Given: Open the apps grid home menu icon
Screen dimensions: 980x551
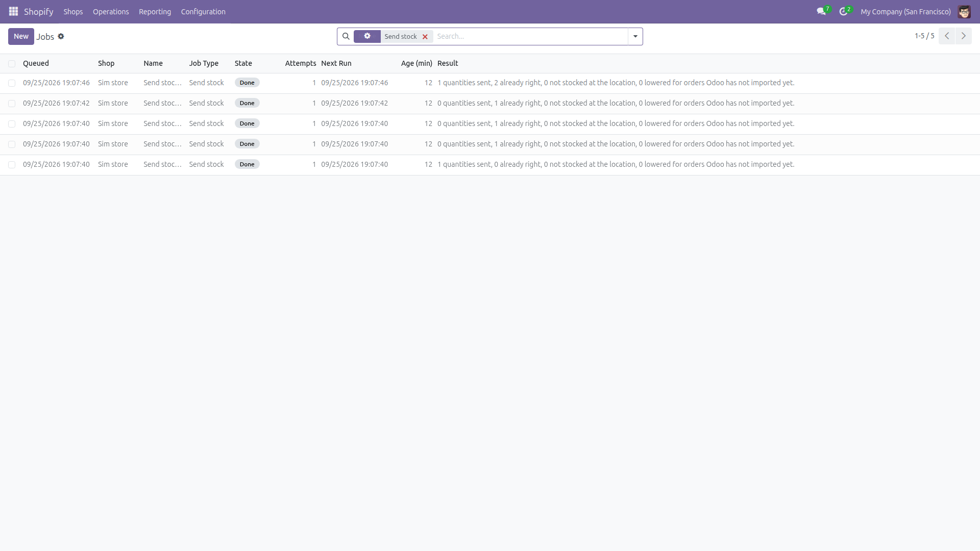Looking at the screenshot, I should pos(13,11).
